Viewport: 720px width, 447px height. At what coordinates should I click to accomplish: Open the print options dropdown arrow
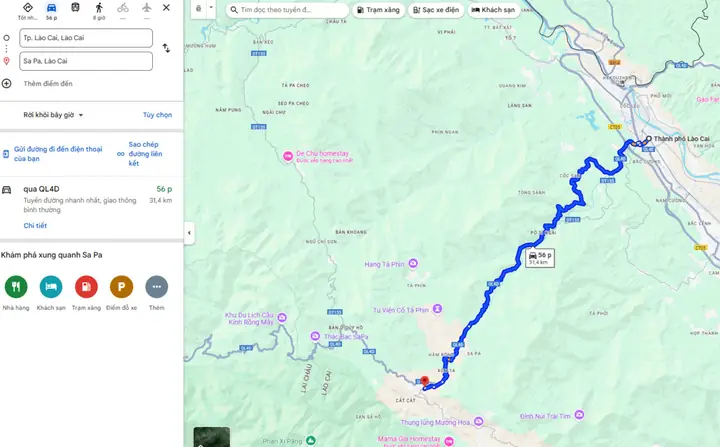(211, 8)
